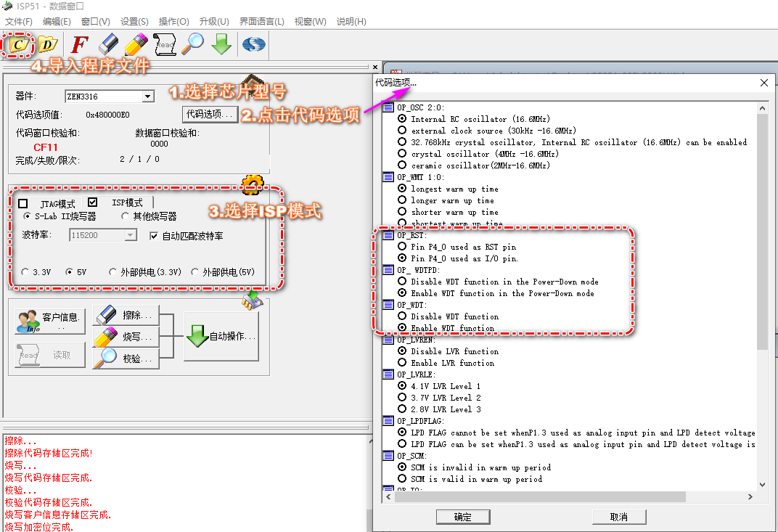Select Enable LVR function option
Screen dimensions: 778x532
click(x=402, y=362)
